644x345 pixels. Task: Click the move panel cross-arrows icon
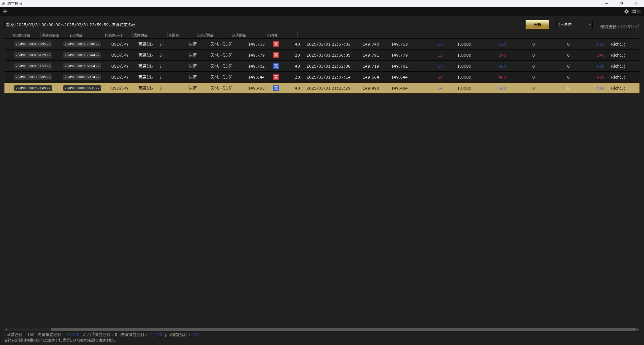[x=5, y=11]
